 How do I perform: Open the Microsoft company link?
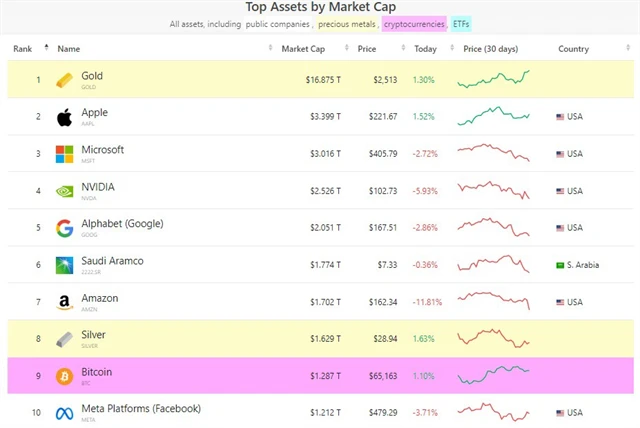[x=103, y=150]
